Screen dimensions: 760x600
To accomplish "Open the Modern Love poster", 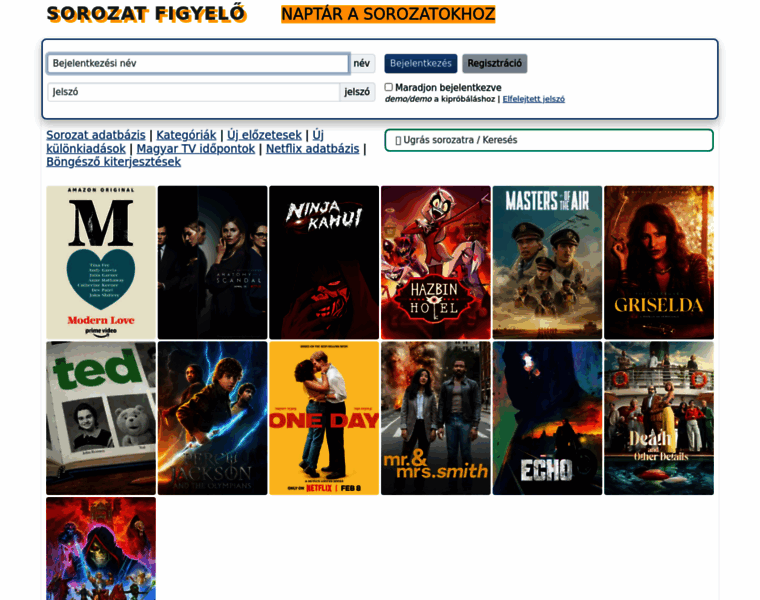I will tap(101, 262).
